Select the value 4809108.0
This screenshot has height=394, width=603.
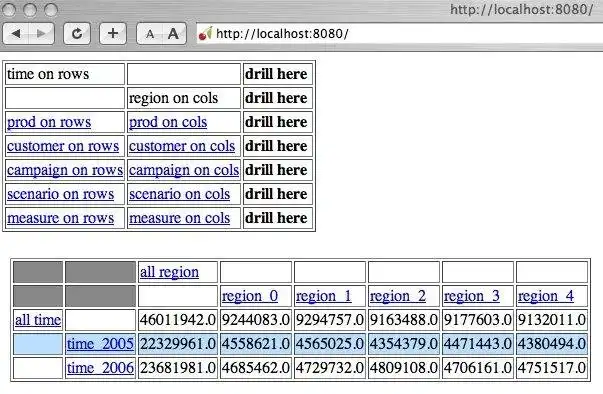403,368
